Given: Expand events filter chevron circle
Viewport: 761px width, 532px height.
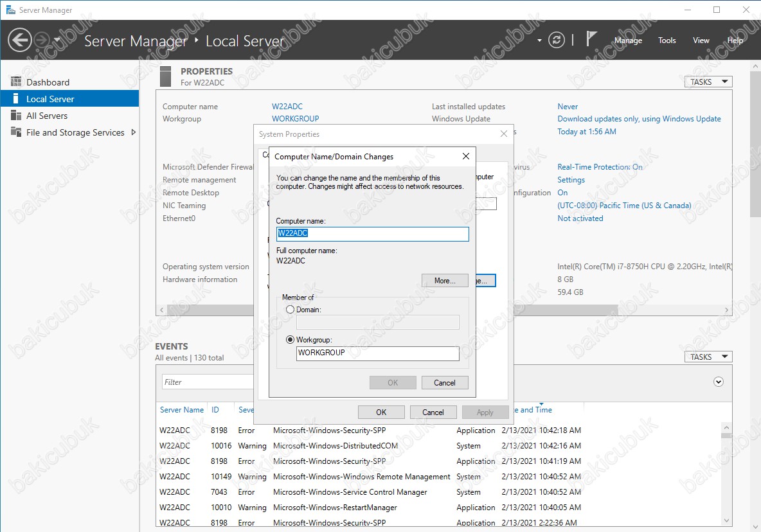Looking at the screenshot, I should [719, 382].
